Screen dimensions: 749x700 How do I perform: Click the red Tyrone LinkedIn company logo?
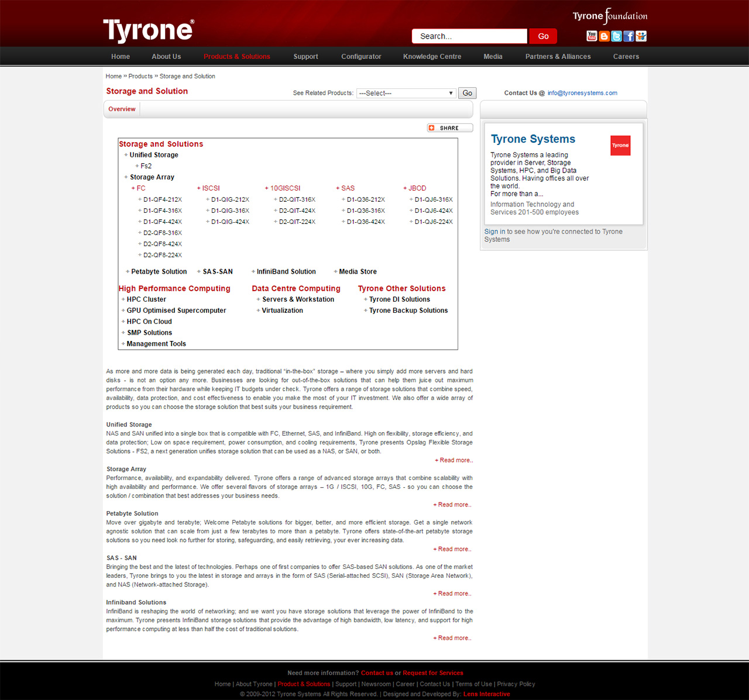tap(620, 145)
